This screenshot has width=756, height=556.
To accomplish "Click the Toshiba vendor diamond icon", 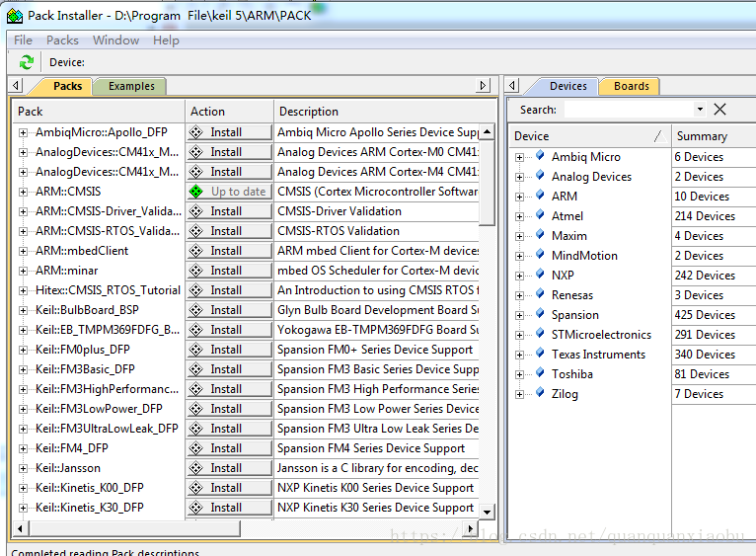I will [x=540, y=373].
